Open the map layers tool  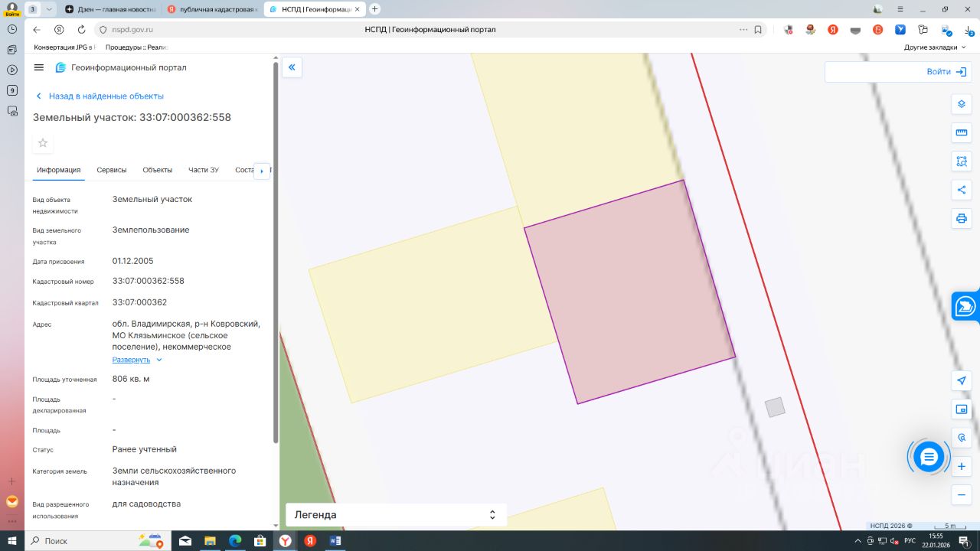point(962,104)
